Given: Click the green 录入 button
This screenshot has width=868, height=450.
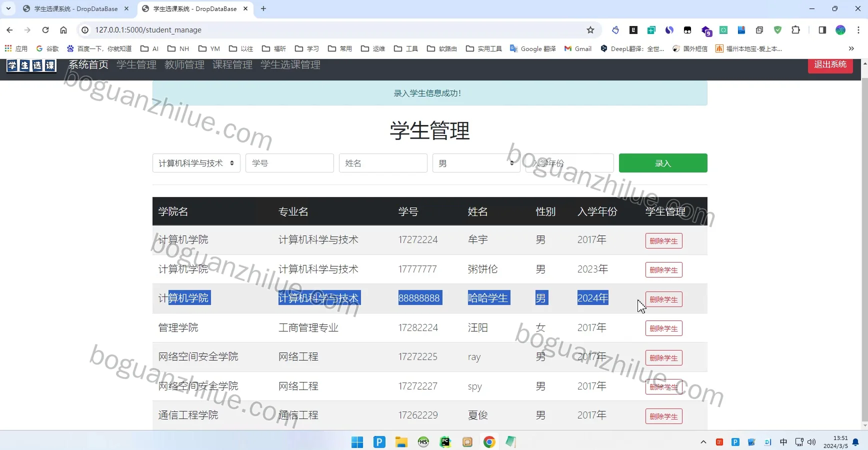Looking at the screenshot, I should pyautogui.click(x=663, y=163).
